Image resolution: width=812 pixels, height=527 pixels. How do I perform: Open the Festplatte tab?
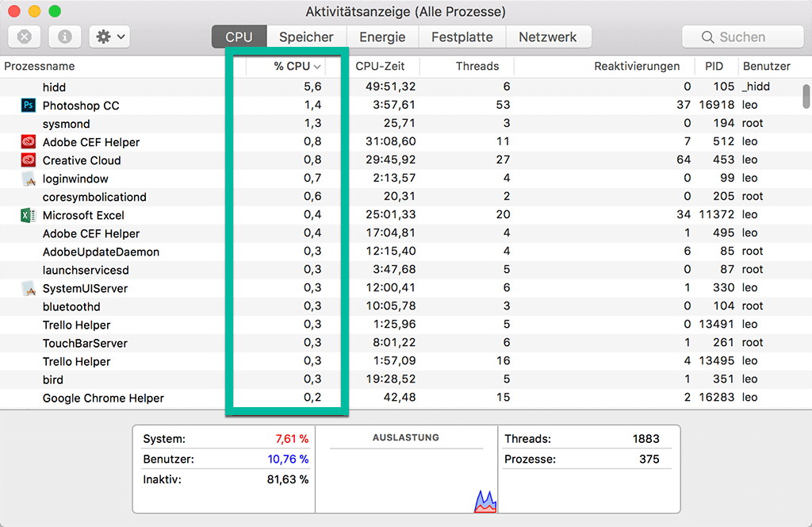[462, 37]
